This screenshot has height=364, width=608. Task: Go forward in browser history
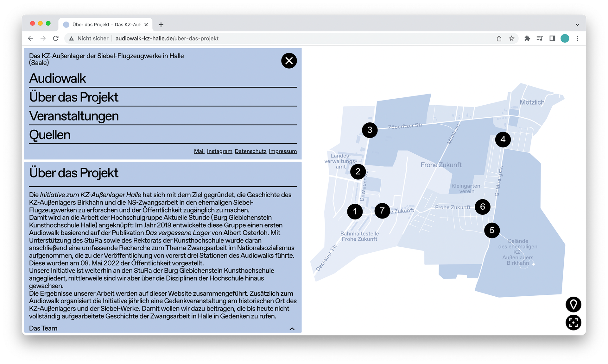tap(43, 38)
